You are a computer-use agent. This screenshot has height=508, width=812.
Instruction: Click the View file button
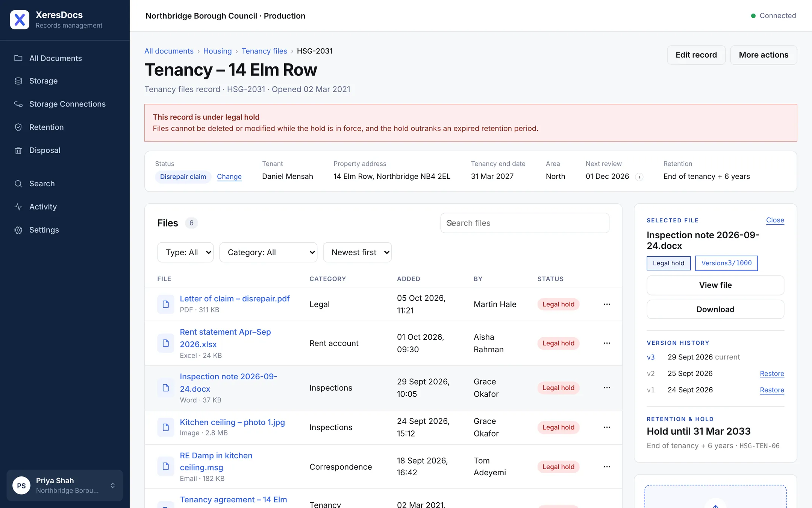click(715, 285)
